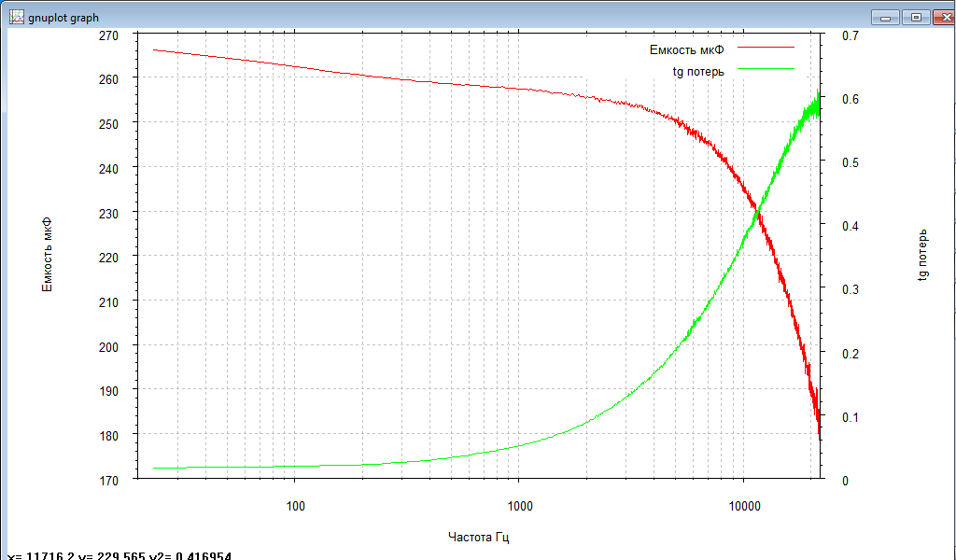Click the left axis tick label 240
Viewport: 956px width, 560px height.
(108, 169)
